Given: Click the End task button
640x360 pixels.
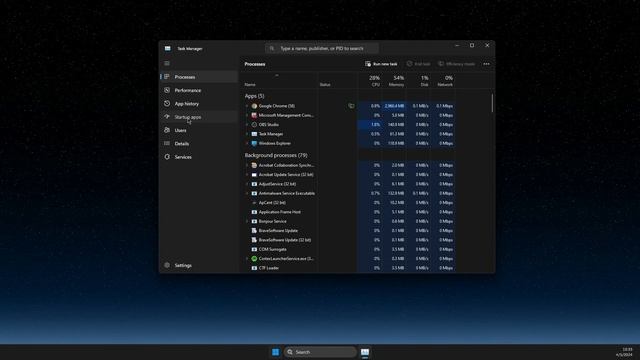Looking at the screenshot, I should pos(418,64).
